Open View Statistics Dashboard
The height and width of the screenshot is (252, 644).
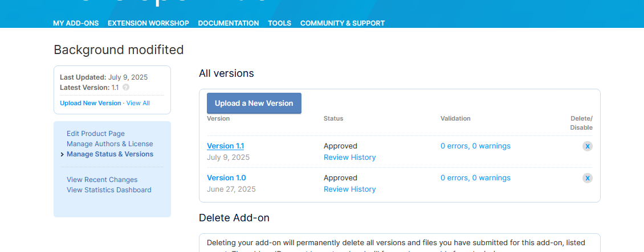pos(109,190)
